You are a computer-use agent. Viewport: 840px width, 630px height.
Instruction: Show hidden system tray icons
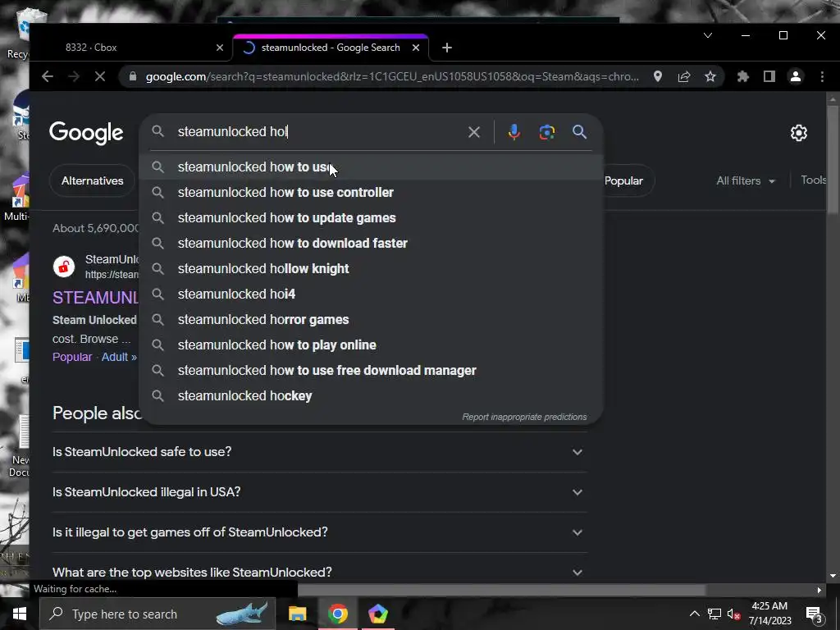tap(694, 614)
